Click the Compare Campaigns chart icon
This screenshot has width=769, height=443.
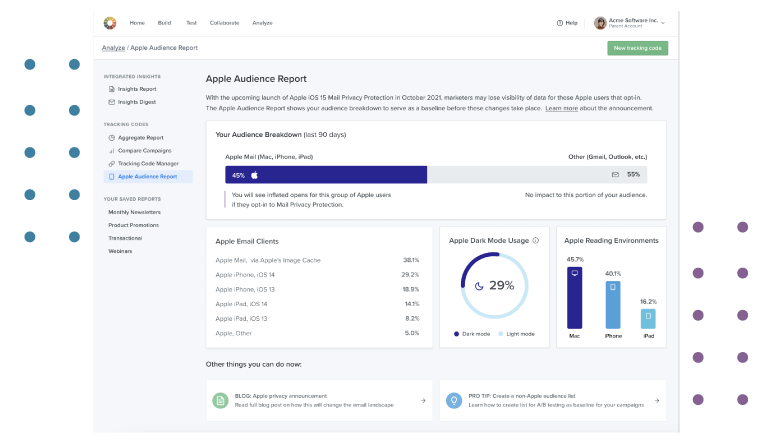click(x=112, y=151)
